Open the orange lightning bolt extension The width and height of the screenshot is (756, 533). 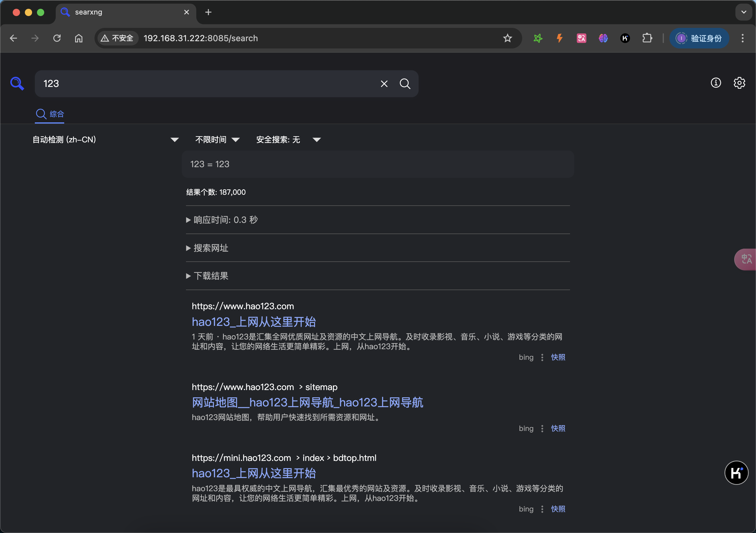(x=559, y=38)
